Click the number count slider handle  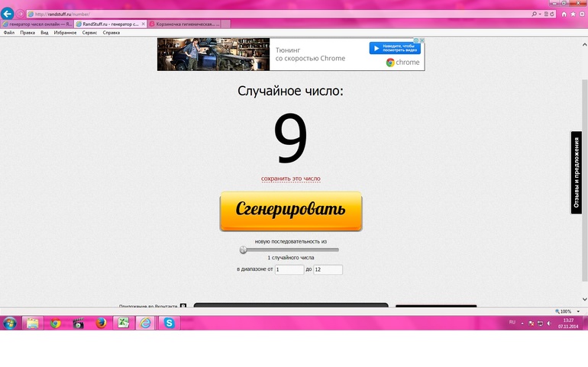point(244,249)
